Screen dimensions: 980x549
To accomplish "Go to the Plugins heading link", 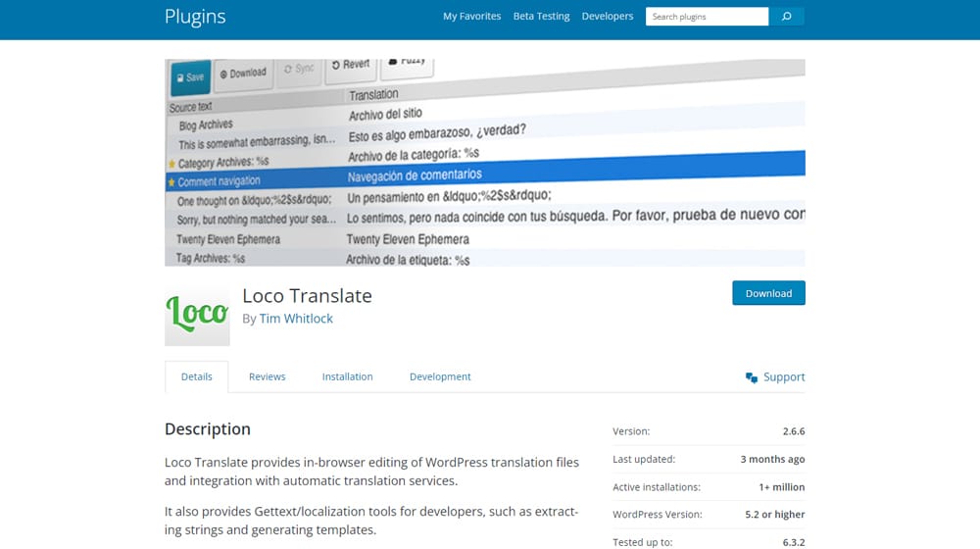I will (195, 17).
